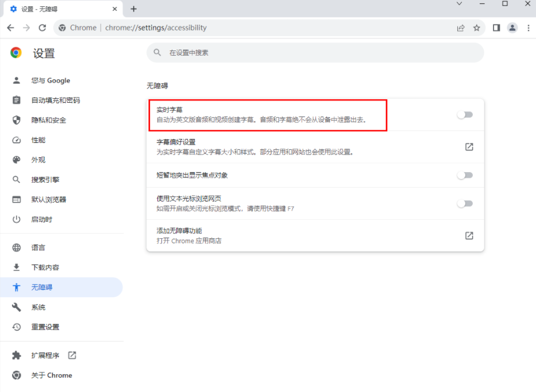This screenshot has height=392, width=536.
Task: Click the 无障碍 page heading
Action: tap(157, 86)
